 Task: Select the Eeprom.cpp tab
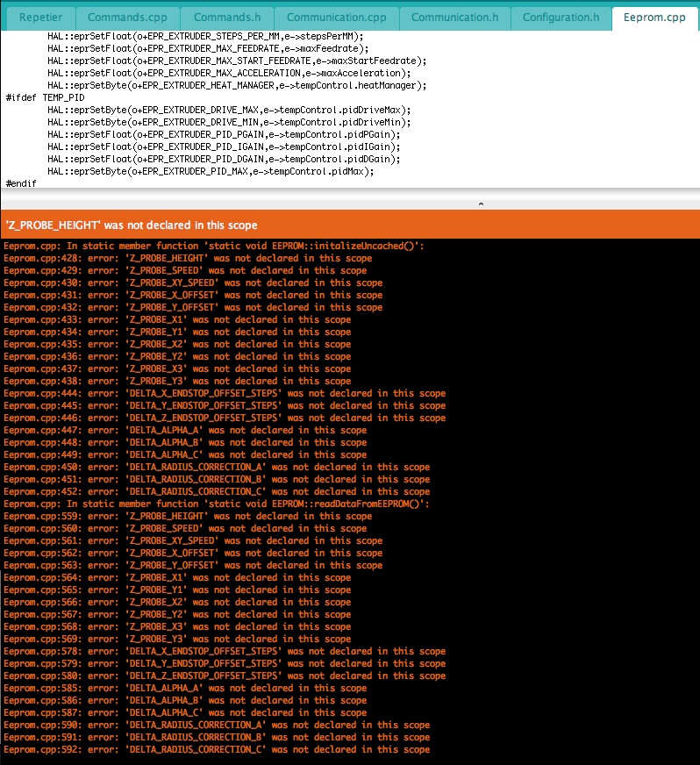[654, 18]
